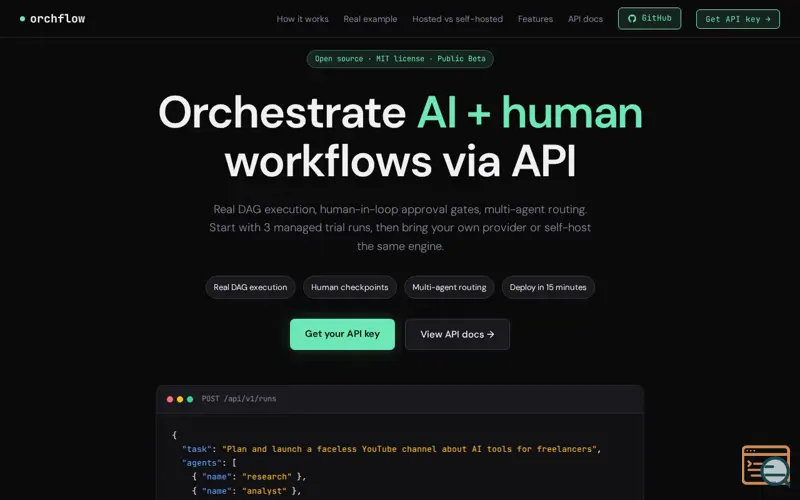Select the Human checkpoints pill
800x500 pixels.
click(x=349, y=287)
